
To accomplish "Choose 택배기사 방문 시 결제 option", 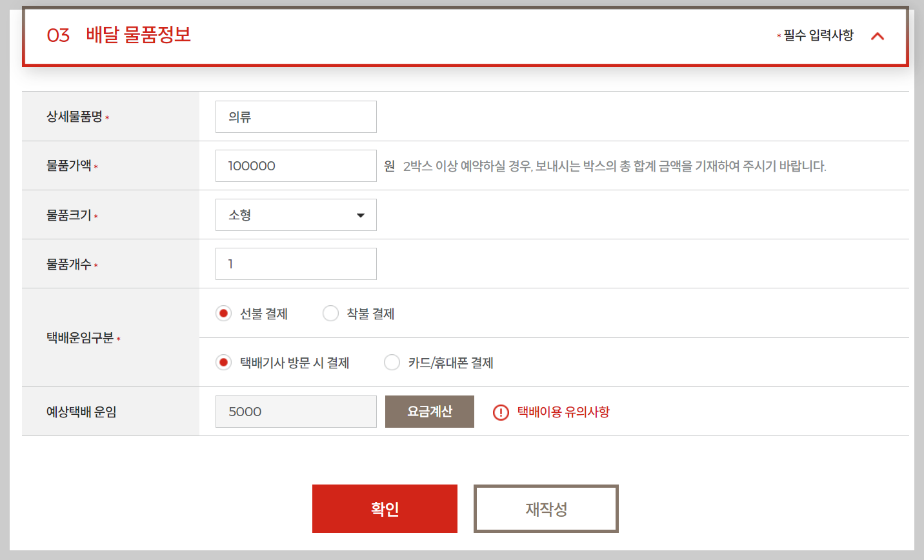I will [x=223, y=363].
